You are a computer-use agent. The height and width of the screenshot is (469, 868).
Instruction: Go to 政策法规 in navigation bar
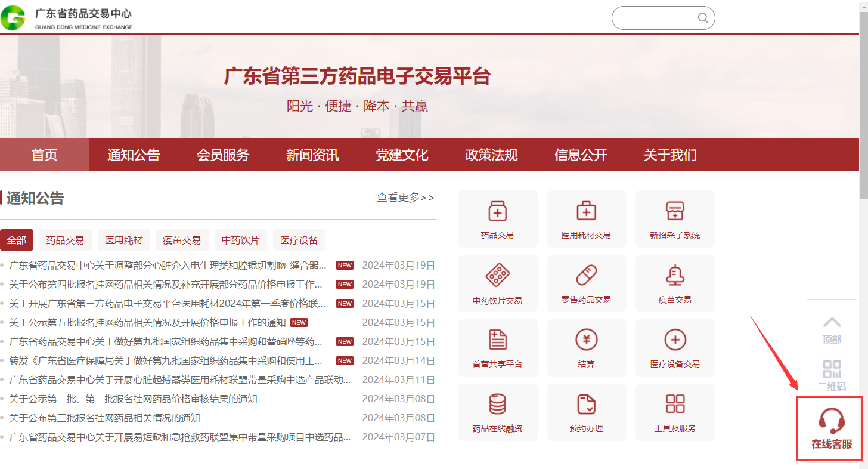tap(491, 155)
